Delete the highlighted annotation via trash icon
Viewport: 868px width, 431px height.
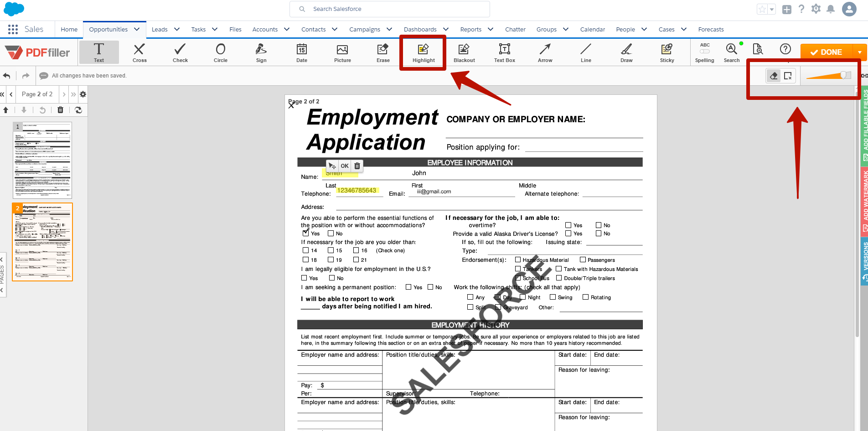coord(357,166)
